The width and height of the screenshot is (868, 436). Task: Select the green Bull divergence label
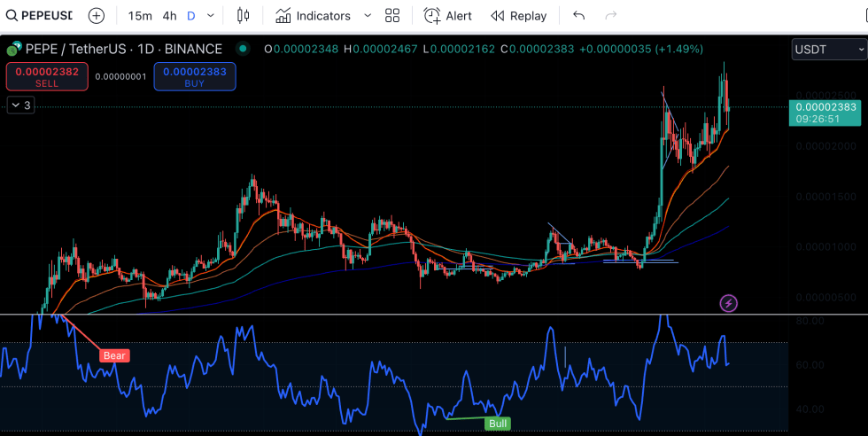coord(498,424)
